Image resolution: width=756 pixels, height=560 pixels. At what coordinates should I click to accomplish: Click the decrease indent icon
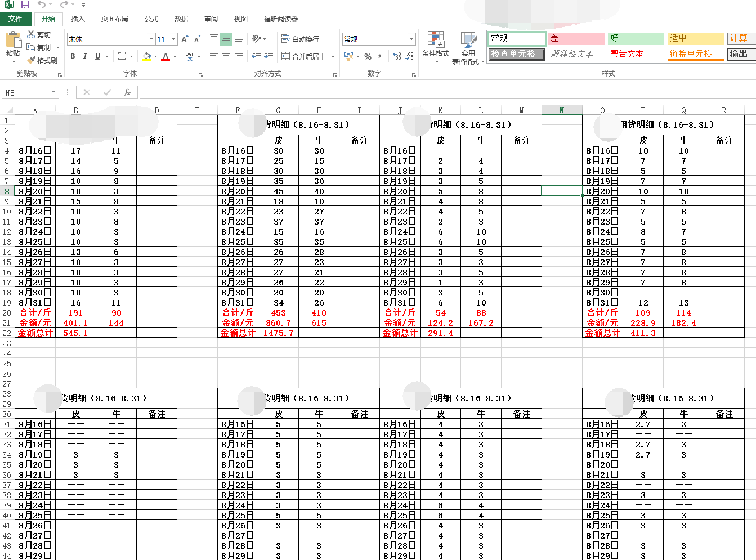coord(256,56)
